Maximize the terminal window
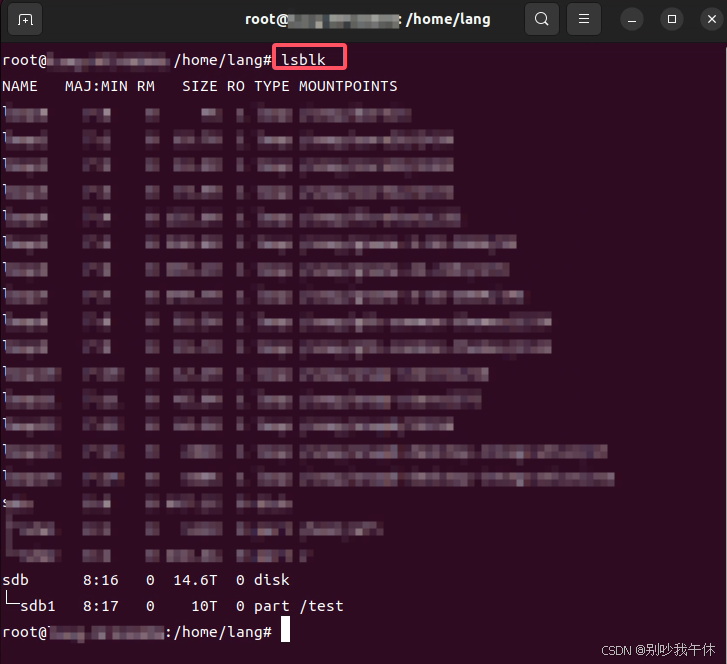 point(671,19)
